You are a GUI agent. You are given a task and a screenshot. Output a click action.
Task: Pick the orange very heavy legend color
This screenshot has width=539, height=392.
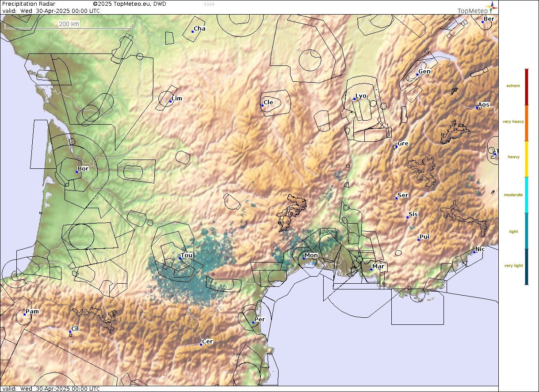tap(526, 123)
